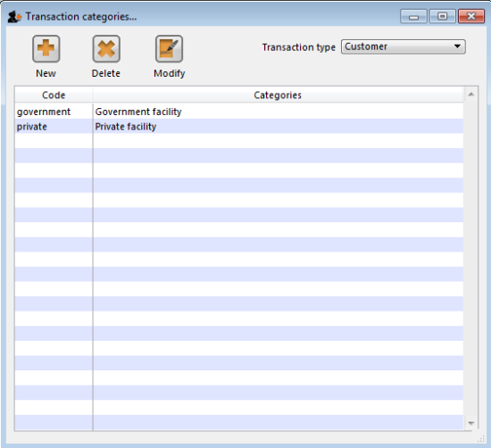
Task: Click the Modify label text
Action: (x=169, y=73)
